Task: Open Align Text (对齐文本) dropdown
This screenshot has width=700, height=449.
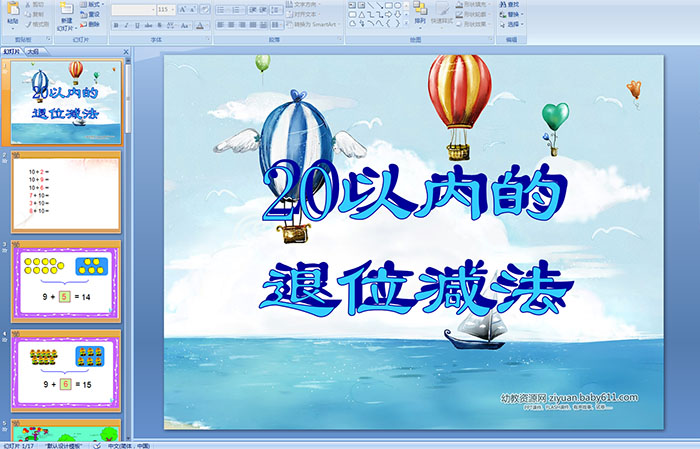Action: click(x=304, y=14)
